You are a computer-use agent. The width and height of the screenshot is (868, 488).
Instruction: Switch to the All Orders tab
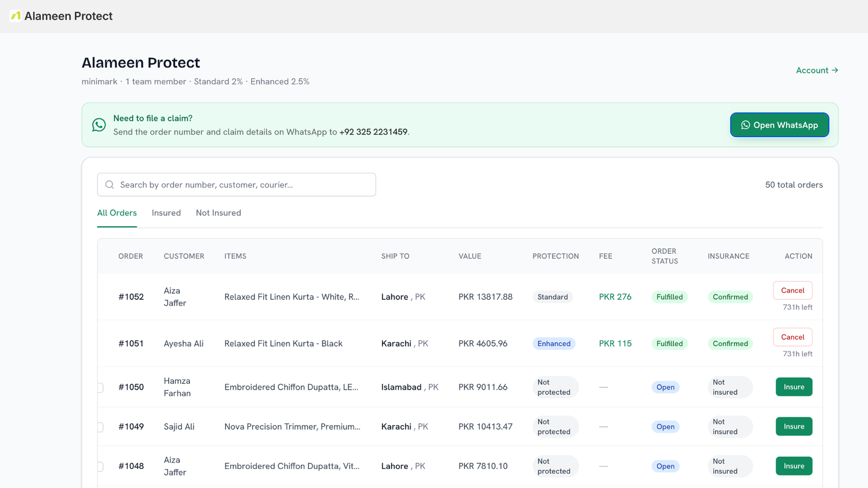pos(117,213)
